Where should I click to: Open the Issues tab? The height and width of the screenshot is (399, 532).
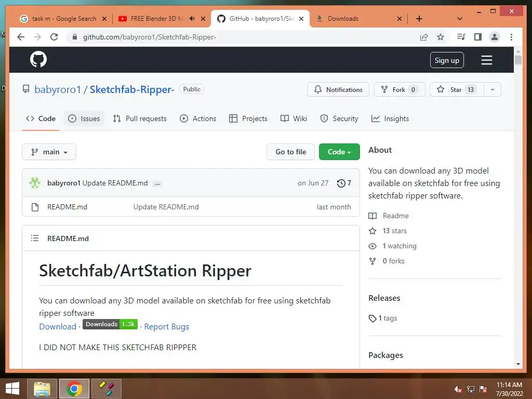click(x=84, y=118)
